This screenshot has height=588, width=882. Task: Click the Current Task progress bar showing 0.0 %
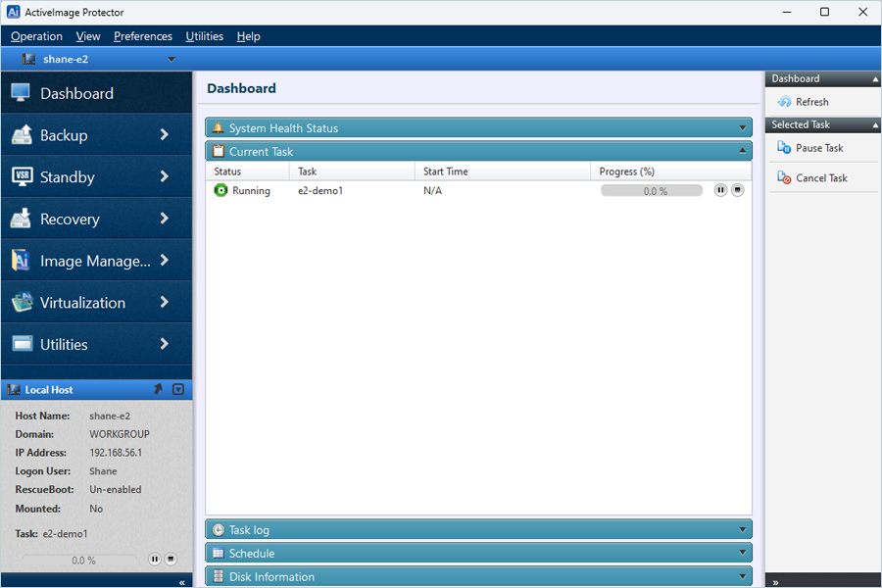[652, 191]
